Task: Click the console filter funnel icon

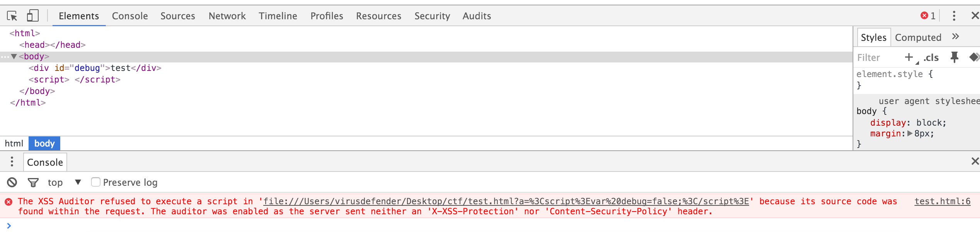Action: pyautogui.click(x=33, y=182)
